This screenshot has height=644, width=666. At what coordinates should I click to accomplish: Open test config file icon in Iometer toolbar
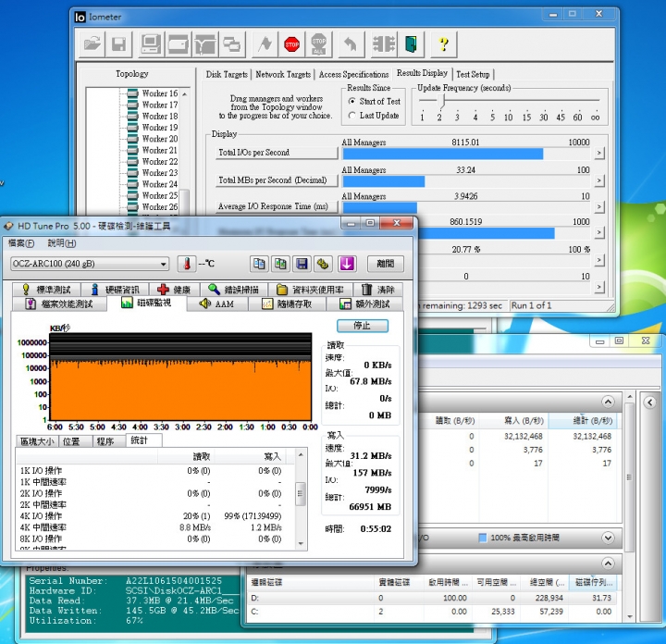[x=92, y=43]
